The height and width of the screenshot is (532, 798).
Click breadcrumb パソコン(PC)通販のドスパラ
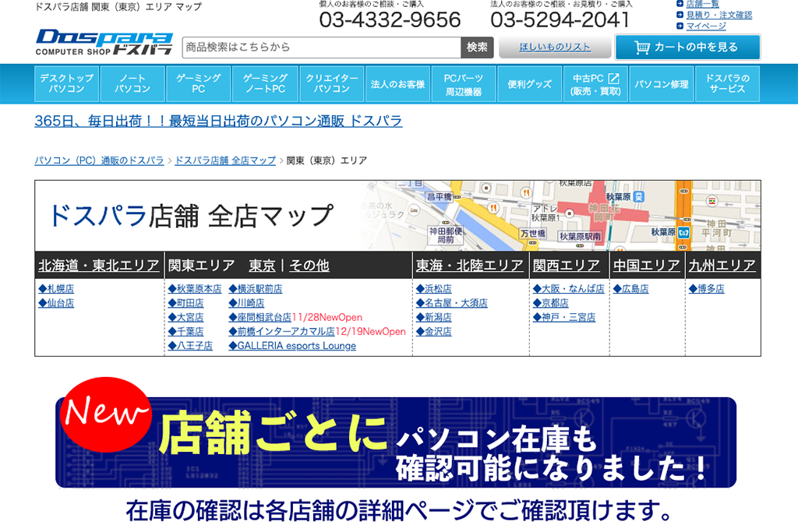[x=99, y=160]
